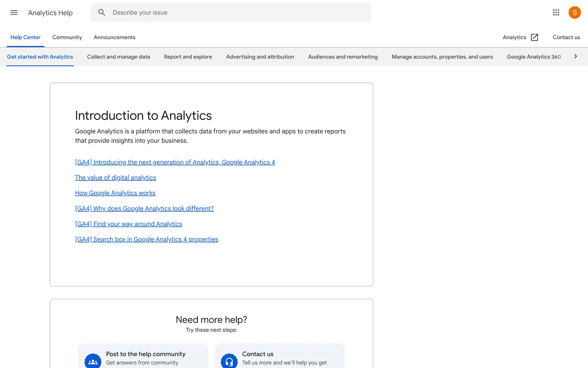Open the hamburger main menu
This screenshot has height=368, width=588.
14,13
